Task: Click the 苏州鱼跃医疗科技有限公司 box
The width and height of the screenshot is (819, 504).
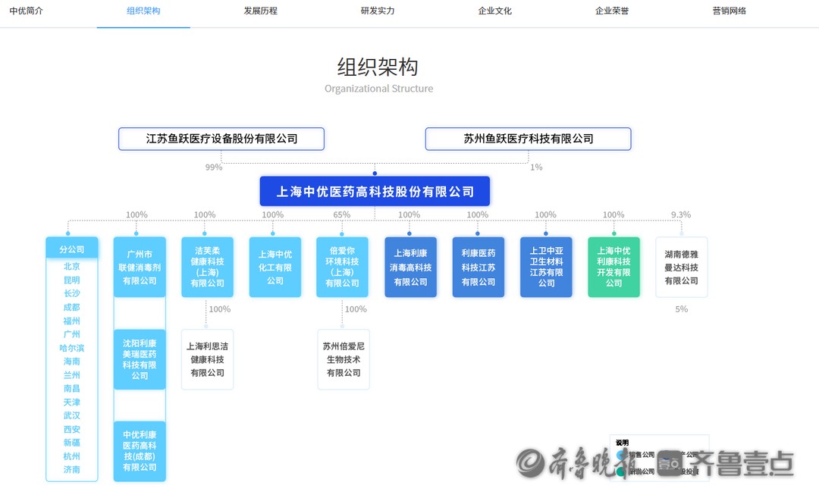Action: pyautogui.click(x=528, y=139)
